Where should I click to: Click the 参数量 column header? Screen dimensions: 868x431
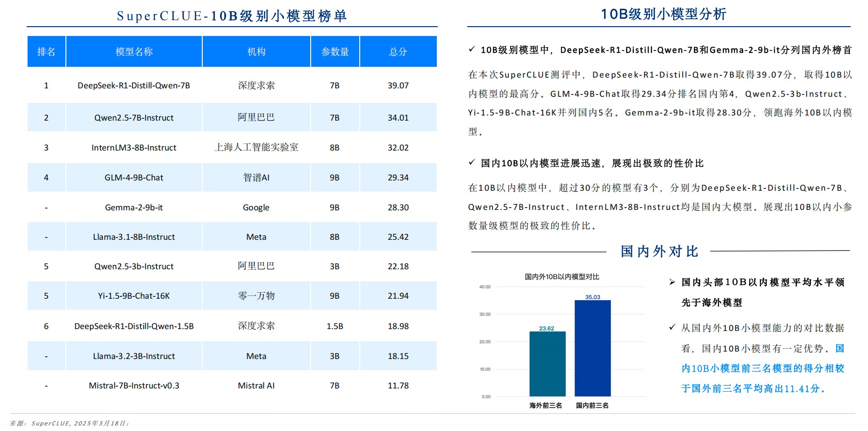tap(335, 51)
